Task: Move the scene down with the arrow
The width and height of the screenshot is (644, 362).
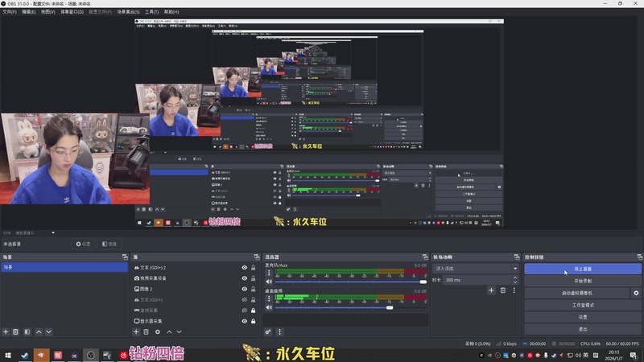Action: pos(48,331)
